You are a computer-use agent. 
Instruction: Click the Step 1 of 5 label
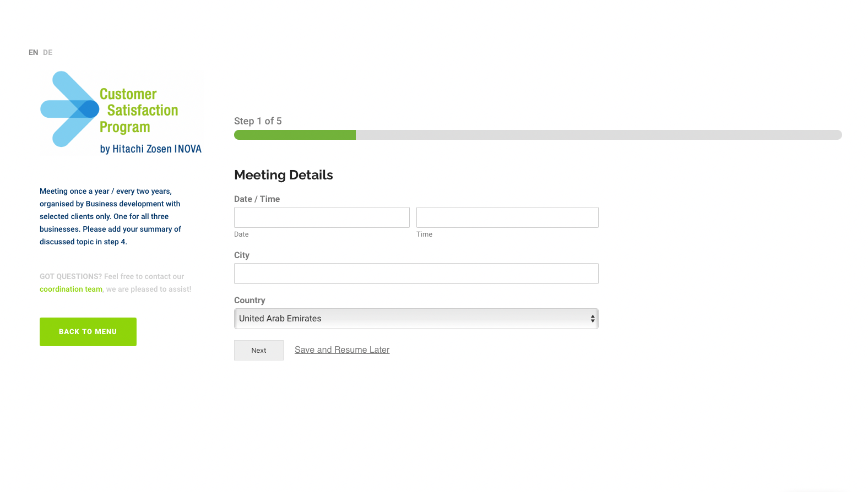258,121
